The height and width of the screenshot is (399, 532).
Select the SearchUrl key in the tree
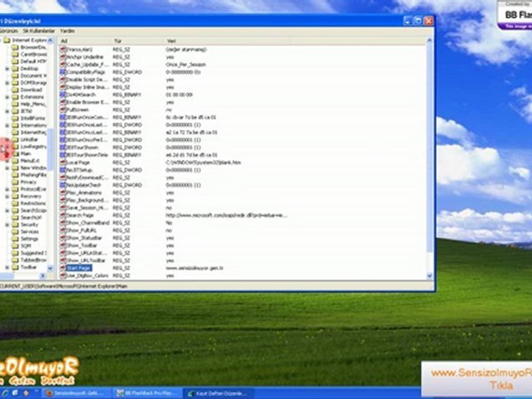[31, 217]
